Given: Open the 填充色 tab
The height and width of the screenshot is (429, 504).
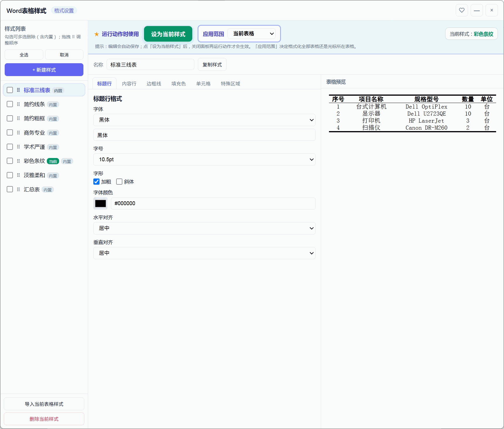Looking at the screenshot, I should pyautogui.click(x=179, y=84).
